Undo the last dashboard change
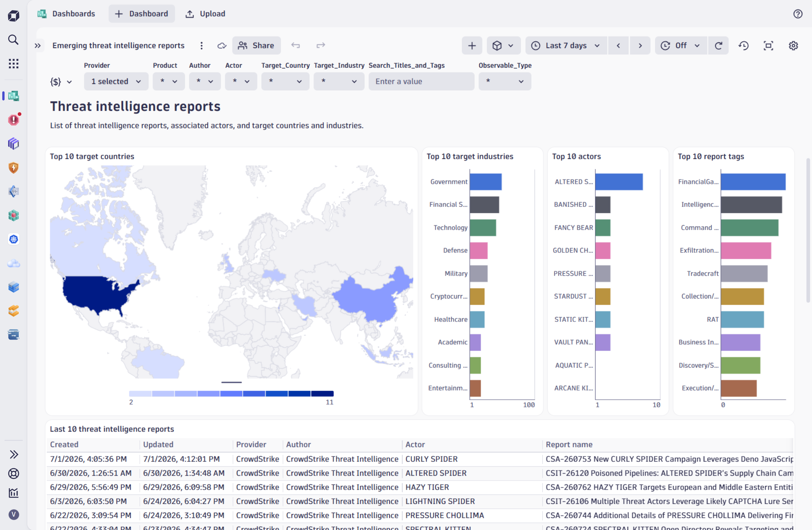 [x=295, y=45]
